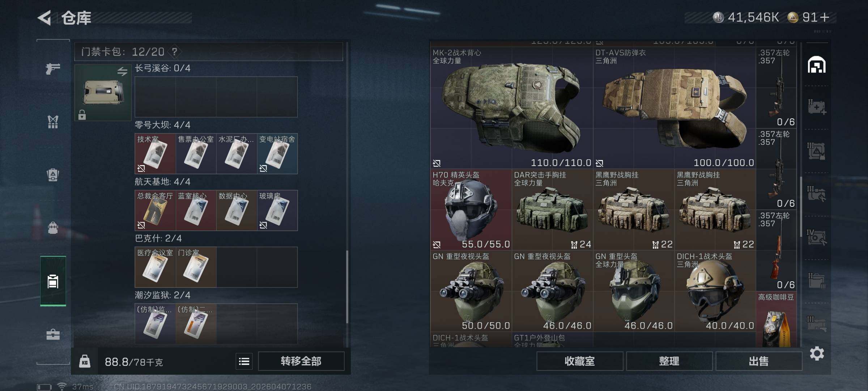Click the question mark help next to 门禁卡包

175,52
